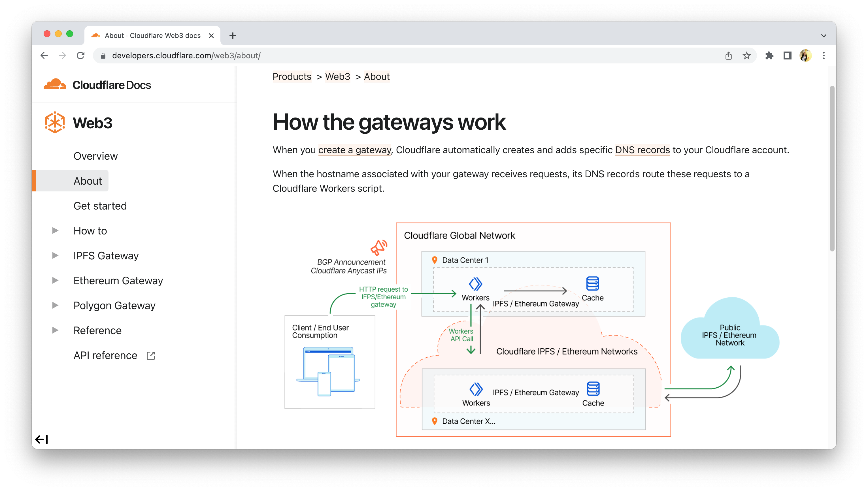Click the external link icon beside API reference
Viewport: 868px width, 491px height.
click(x=150, y=355)
